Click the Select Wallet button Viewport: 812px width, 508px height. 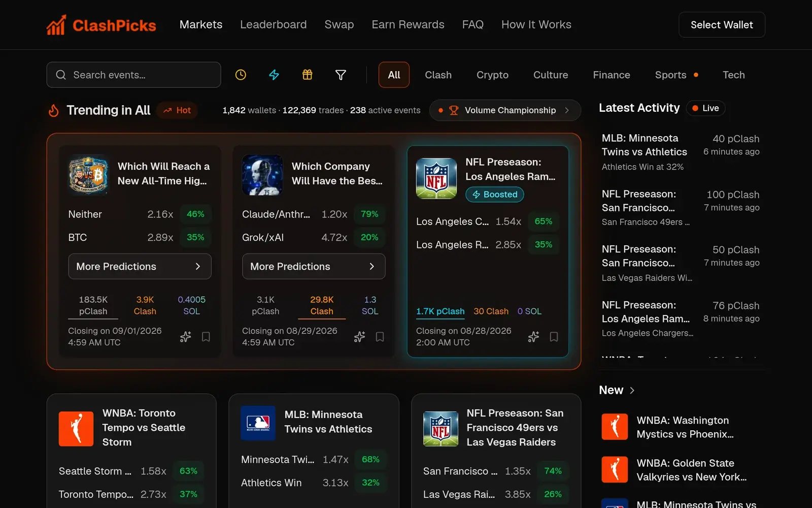tap(722, 24)
